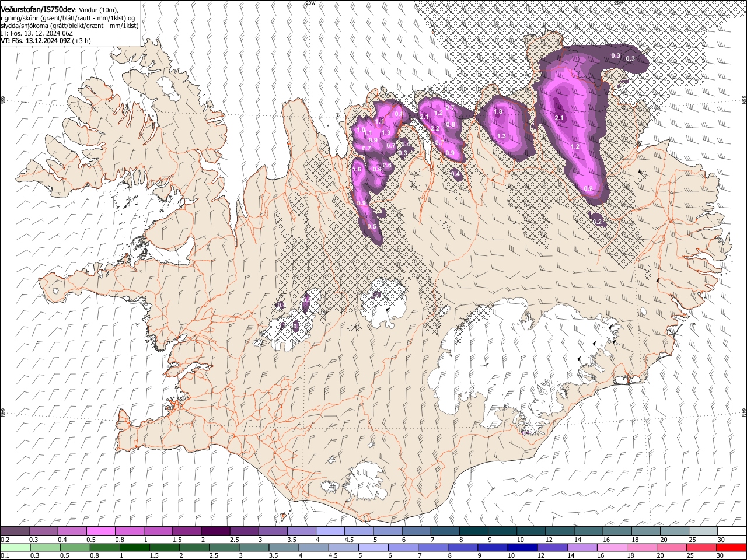This screenshot has width=747, height=560.
Task: Click the 1.6 snowfall value label
Action: click(358, 169)
